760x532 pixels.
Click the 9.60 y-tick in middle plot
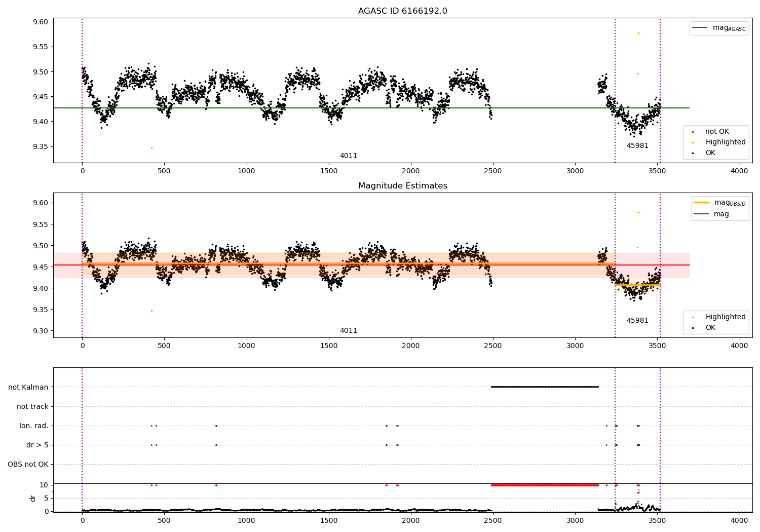pyautogui.click(x=41, y=203)
